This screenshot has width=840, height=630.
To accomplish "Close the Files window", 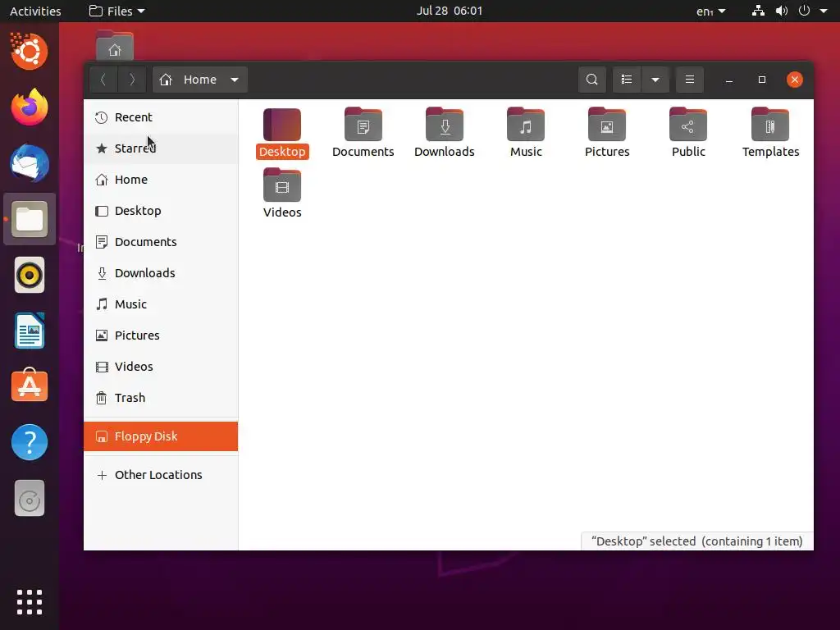I will pyautogui.click(x=794, y=80).
